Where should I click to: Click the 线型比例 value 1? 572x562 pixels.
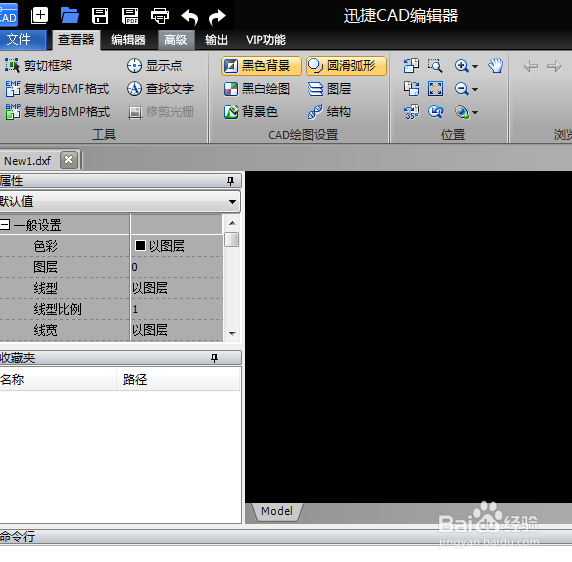177,309
